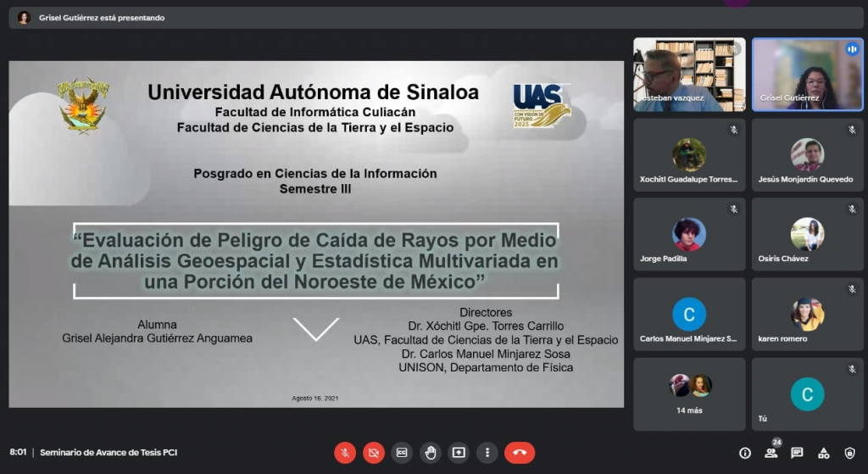This screenshot has width=868, height=474.
Task: Click 'UNISON, Departamento de Física' on slide
Action: tap(486, 368)
